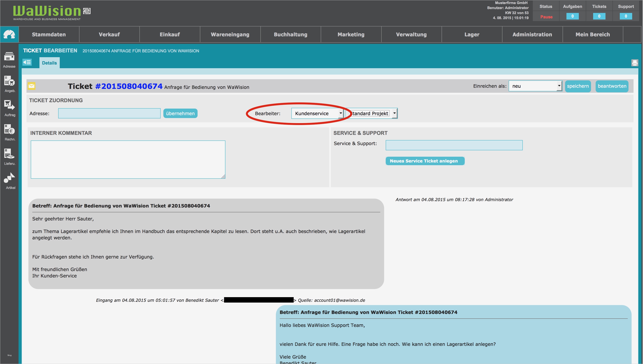Open the WaWision home icon above the sidebar
Screen dimensions: 643x364
tap(9, 34)
